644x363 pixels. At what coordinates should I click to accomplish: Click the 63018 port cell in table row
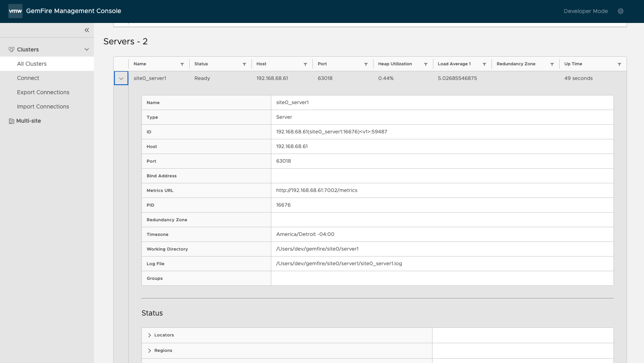click(325, 78)
